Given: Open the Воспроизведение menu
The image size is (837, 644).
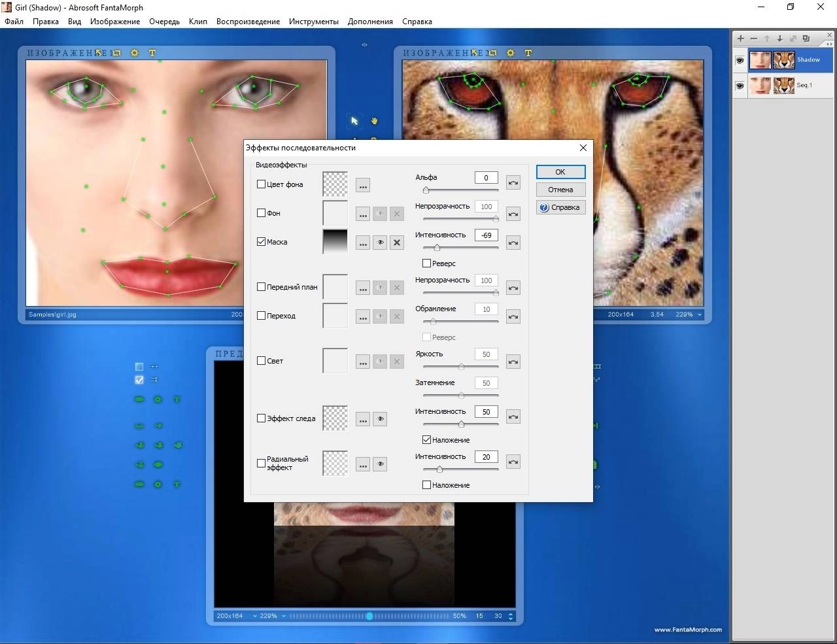Looking at the screenshot, I should click(248, 22).
